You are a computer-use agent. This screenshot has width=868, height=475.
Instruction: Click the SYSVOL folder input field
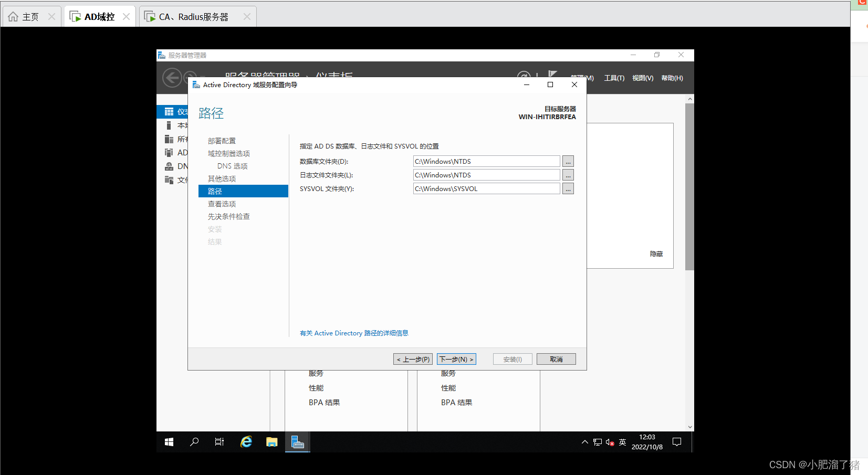487,188
